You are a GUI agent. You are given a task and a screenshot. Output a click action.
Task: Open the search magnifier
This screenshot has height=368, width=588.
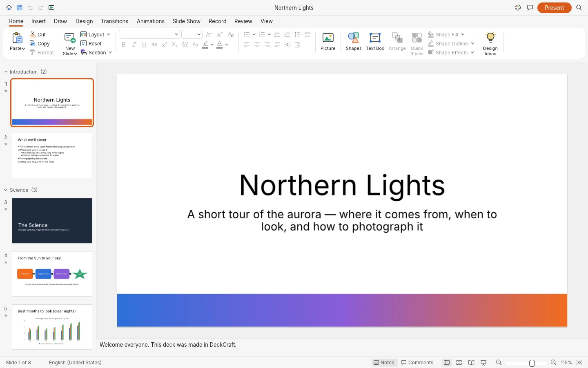point(579,8)
